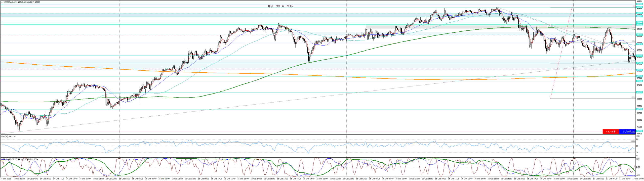
Task: Click the red メイン表示 button
Action: (611, 132)
